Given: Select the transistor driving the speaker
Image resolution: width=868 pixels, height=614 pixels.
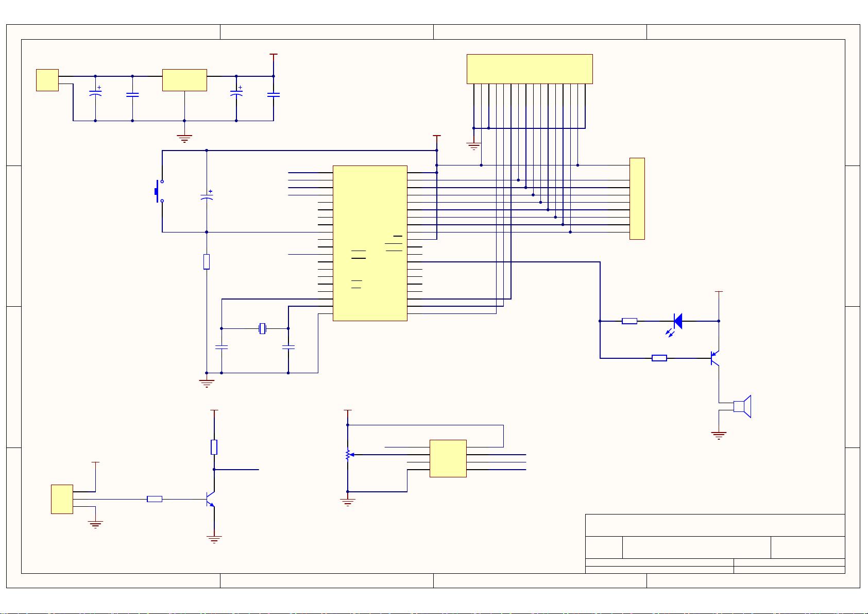Looking at the screenshot, I should pos(715,358).
